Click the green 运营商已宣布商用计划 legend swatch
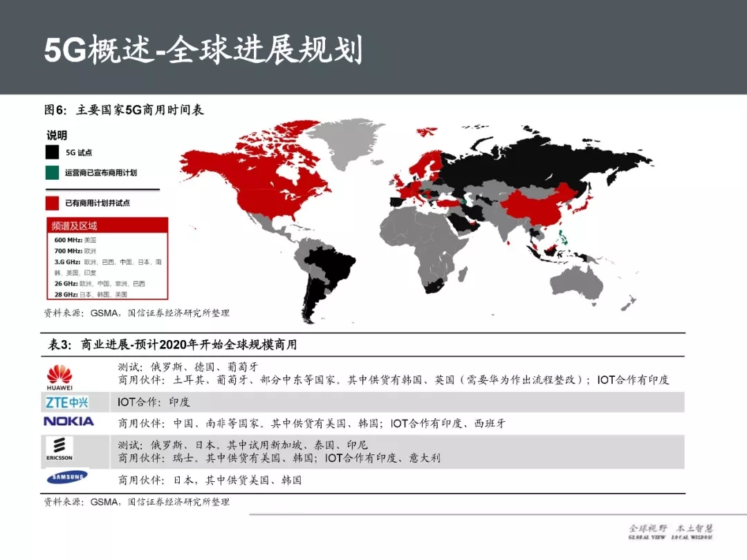The width and height of the screenshot is (747, 560). click(52, 172)
